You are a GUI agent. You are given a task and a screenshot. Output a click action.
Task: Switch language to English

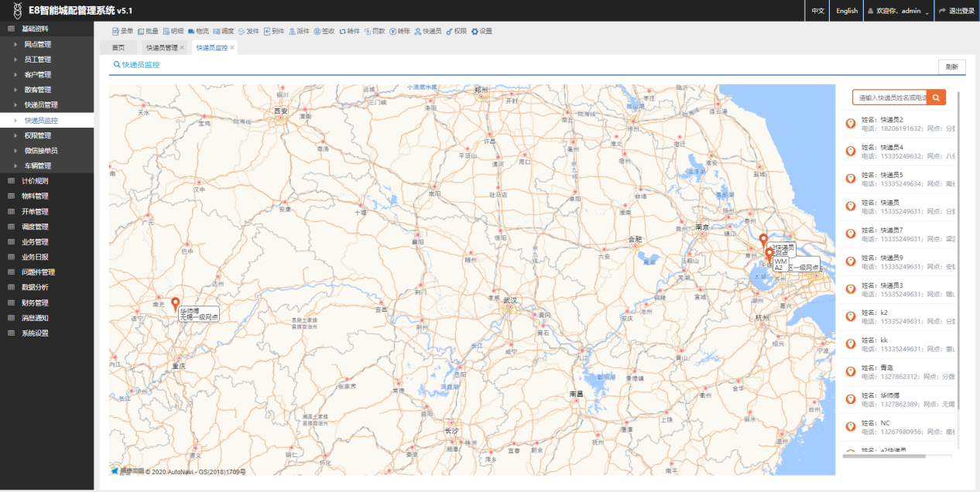[846, 11]
